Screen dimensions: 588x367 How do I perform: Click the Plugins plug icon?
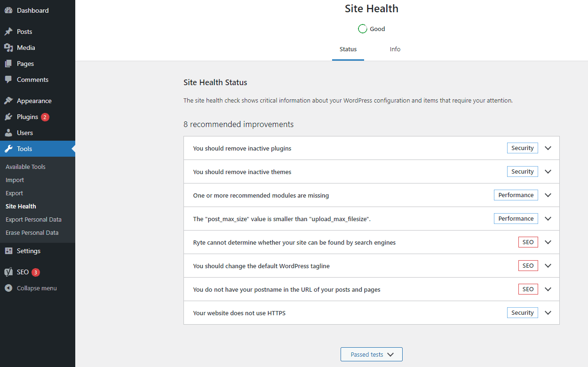8,117
